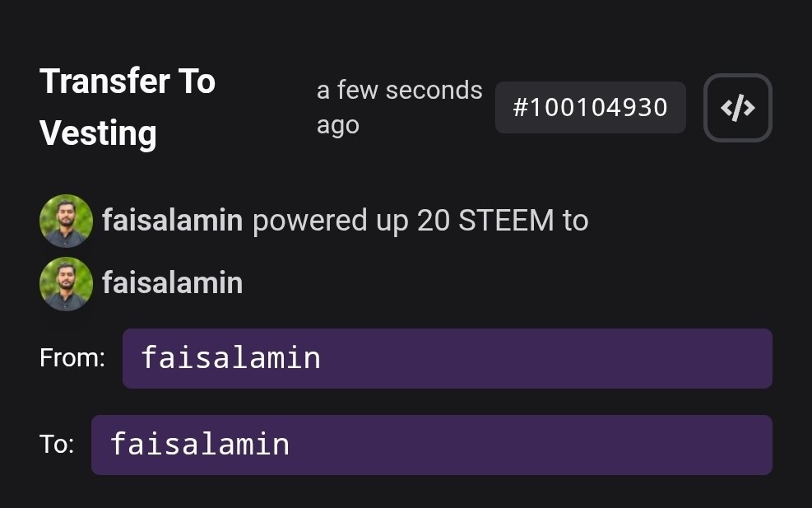
Task: Click the avatar beside the powered up text
Action: 66,221
